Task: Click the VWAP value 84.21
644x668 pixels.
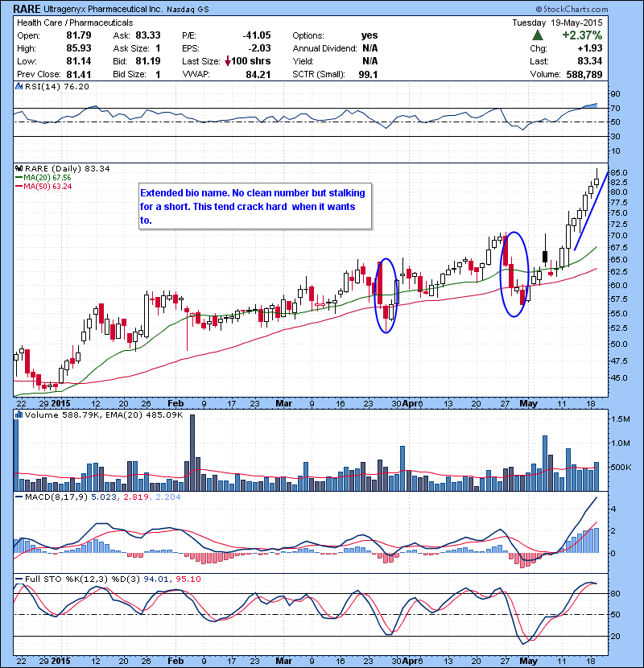Action: [x=258, y=75]
